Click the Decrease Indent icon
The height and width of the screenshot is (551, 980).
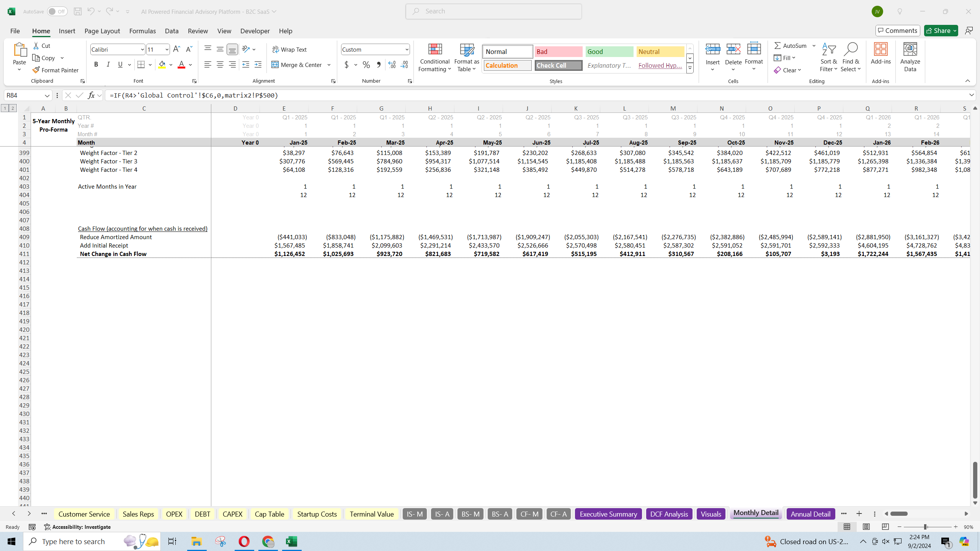[246, 65]
